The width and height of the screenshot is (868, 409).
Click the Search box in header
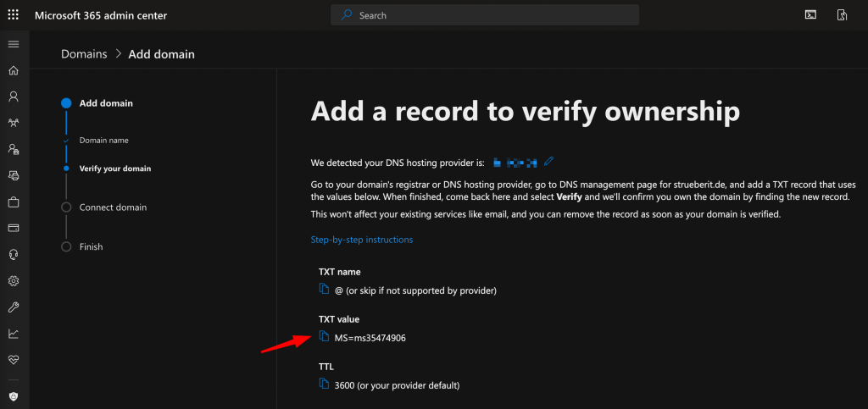coord(485,15)
